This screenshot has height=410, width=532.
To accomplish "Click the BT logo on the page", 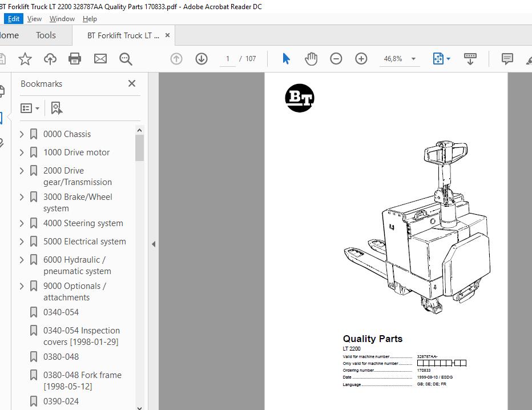I will [x=300, y=98].
